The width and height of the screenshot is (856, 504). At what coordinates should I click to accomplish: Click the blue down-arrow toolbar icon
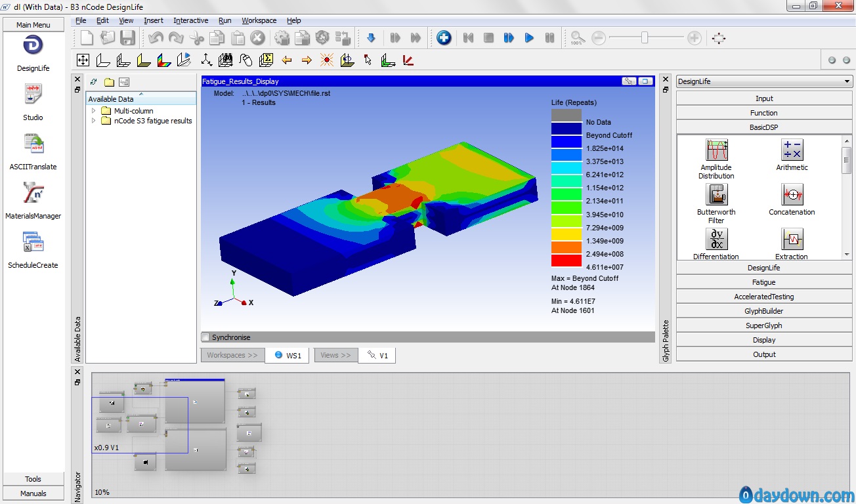[370, 38]
